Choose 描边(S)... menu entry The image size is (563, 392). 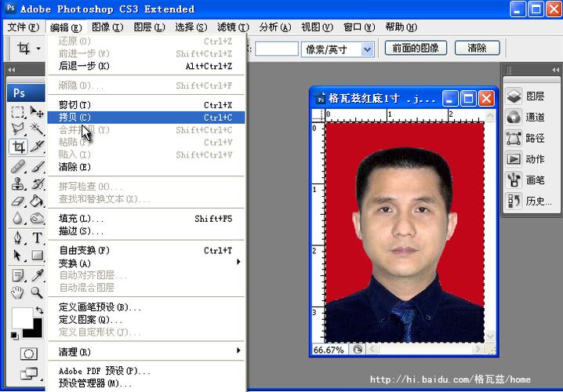146,231
